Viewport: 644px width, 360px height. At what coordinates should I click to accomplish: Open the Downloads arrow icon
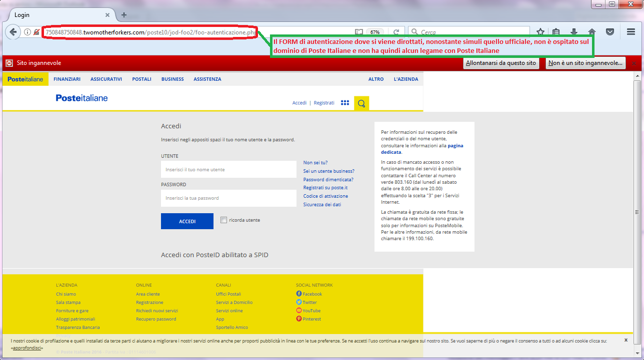[x=574, y=32]
